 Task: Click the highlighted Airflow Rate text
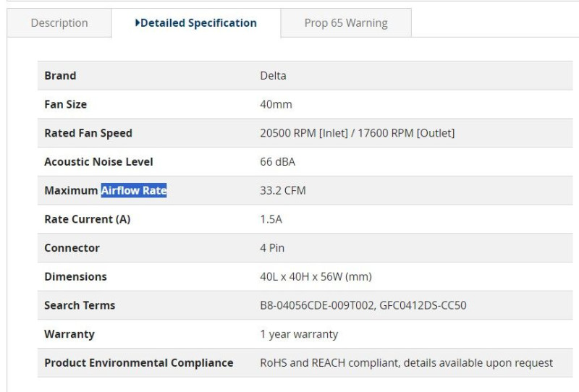(x=134, y=190)
